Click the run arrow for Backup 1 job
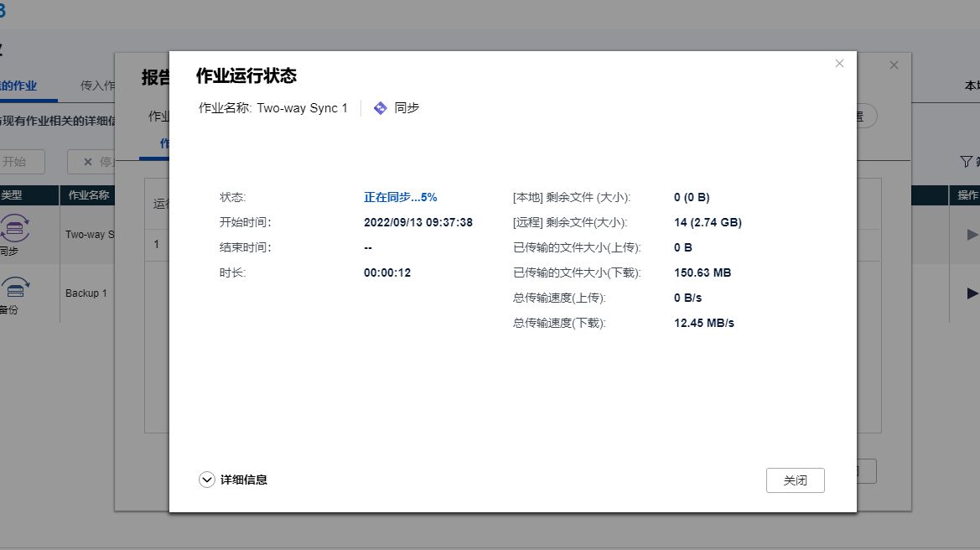Screen dimensions: 980x550 (x=974, y=293)
